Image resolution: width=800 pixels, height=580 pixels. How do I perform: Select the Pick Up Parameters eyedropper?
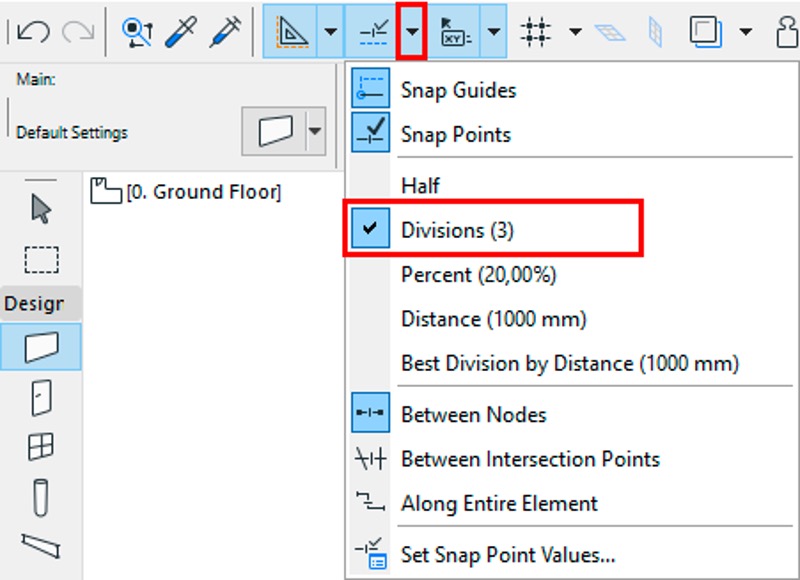(x=181, y=32)
